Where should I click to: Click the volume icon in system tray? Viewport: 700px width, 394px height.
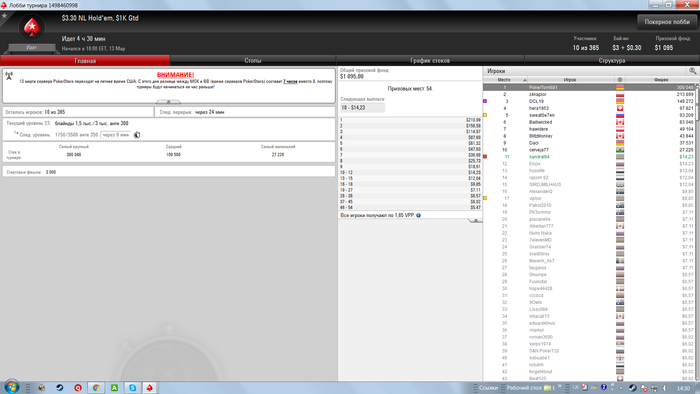(666, 388)
